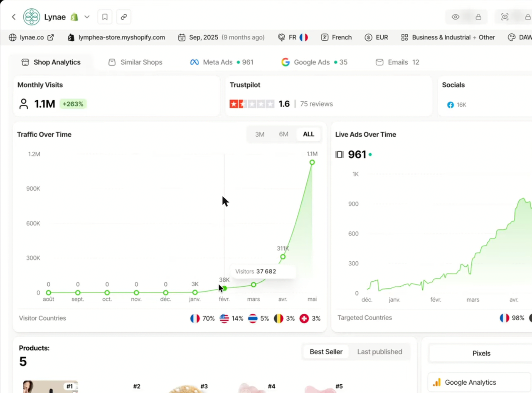The height and width of the screenshot is (393, 532).
Task: Click the French language icon
Action: [325, 37]
